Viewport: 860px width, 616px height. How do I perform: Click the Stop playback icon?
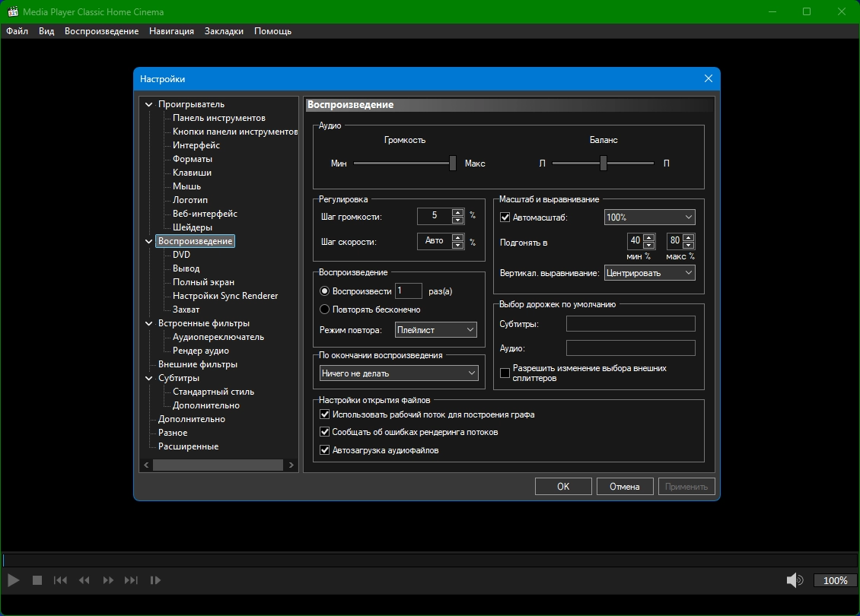click(37, 580)
